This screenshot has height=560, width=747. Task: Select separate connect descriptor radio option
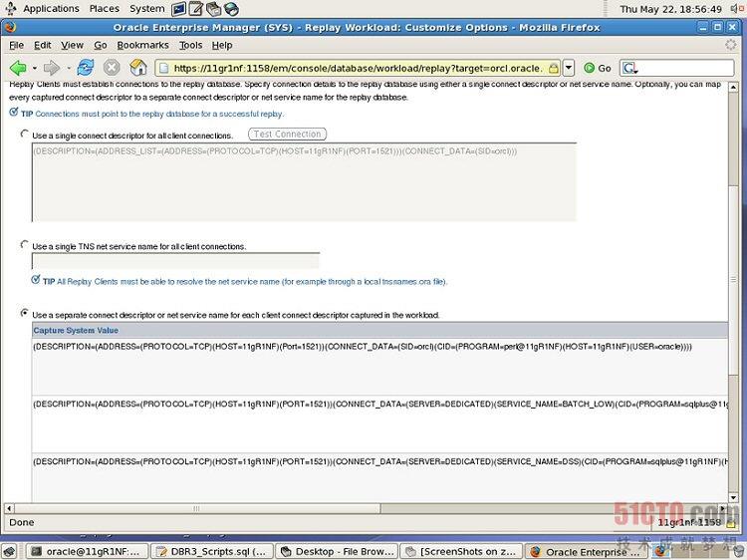[25, 314]
